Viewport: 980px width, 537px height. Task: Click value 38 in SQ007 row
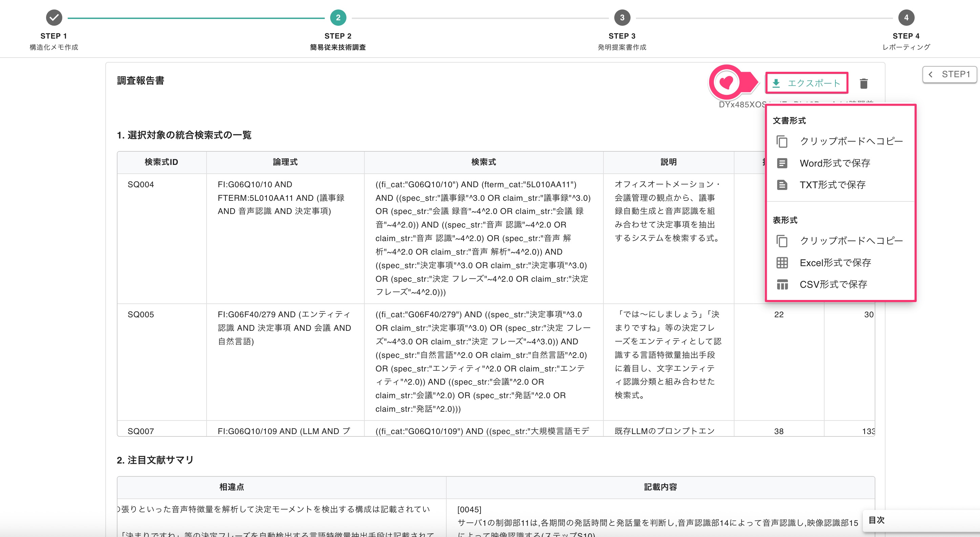click(x=779, y=431)
